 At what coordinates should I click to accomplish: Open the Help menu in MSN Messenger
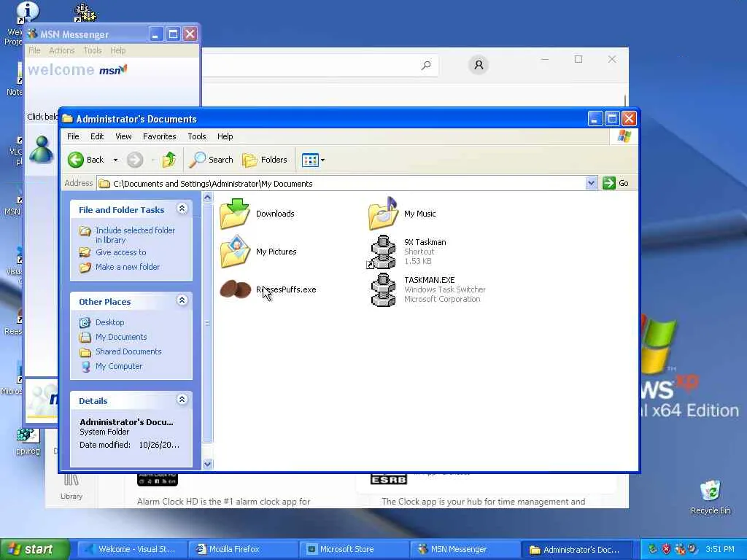tap(117, 50)
